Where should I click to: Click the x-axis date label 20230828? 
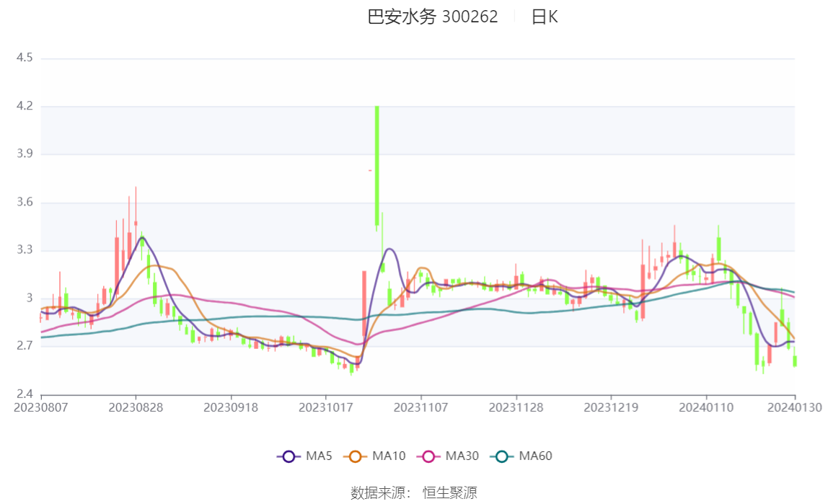pos(136,407)
